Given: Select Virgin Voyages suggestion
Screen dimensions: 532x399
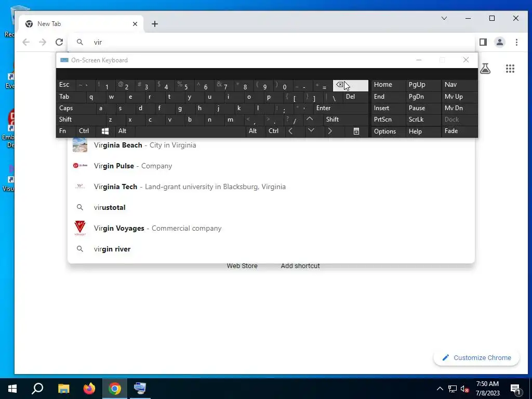Looking at the screenshot, I should click(271, 229).
